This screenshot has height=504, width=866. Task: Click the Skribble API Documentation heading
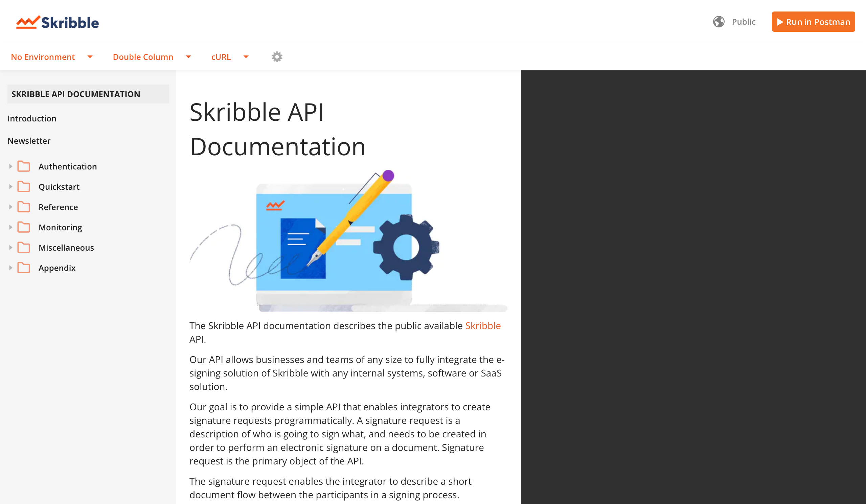click(278, 129)
